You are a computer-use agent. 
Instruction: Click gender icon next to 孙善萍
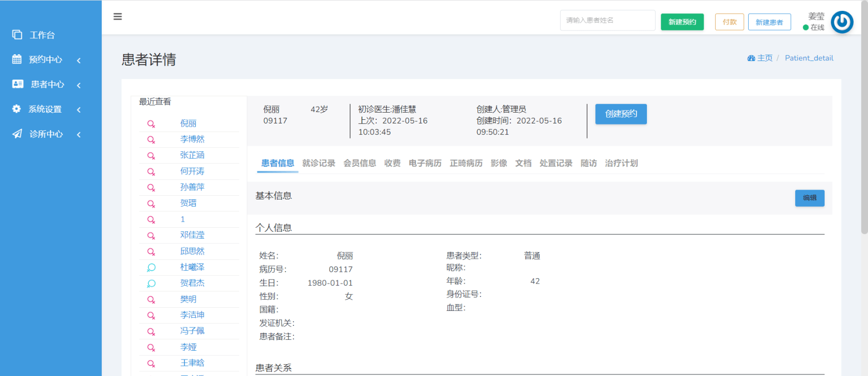pyautogui.click(x=151, y=187)
